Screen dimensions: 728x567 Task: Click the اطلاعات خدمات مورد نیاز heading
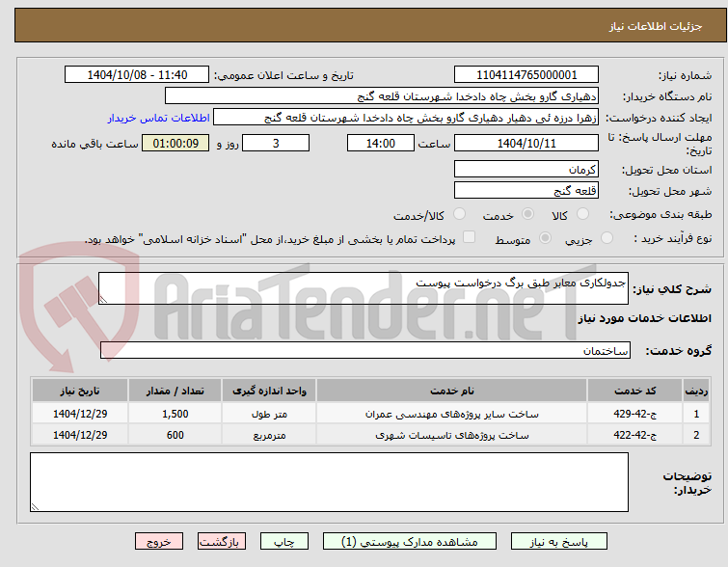pos(644,318)
